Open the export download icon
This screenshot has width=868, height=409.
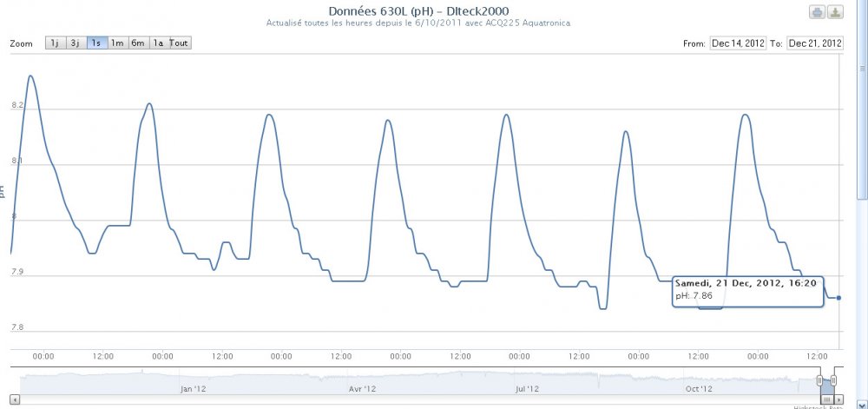834,12
